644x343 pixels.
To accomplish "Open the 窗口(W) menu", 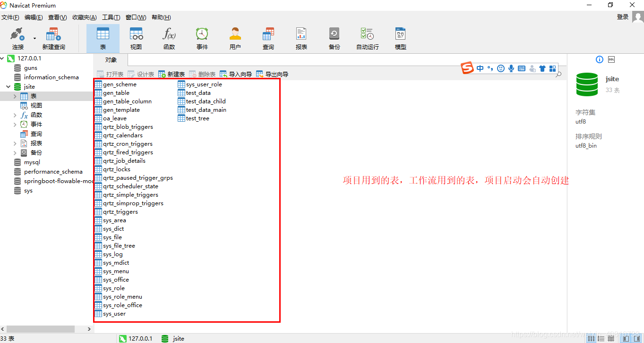I will pos(136,17).
